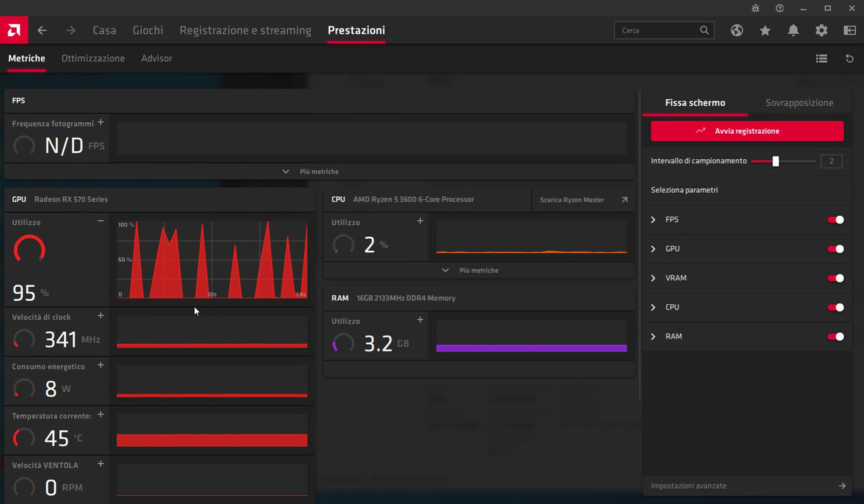Image resolution: width=864 pixels, height=504 pixels.
Task: Expand Consumo energetico plus icon
Action: click(101, 365)
